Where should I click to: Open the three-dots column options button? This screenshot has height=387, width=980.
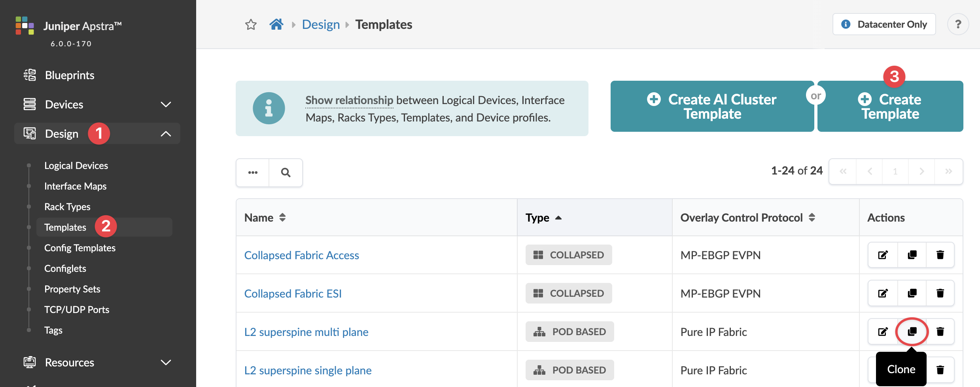coord(253,173)
